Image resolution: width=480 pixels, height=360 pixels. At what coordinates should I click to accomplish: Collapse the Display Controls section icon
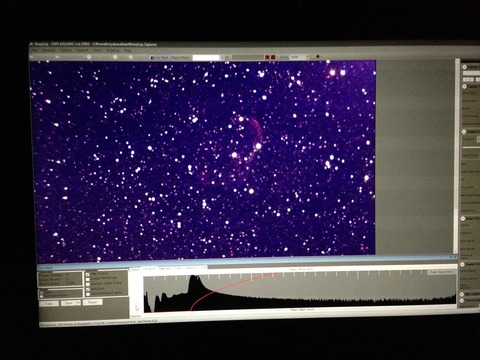click(x=463, y=264)
